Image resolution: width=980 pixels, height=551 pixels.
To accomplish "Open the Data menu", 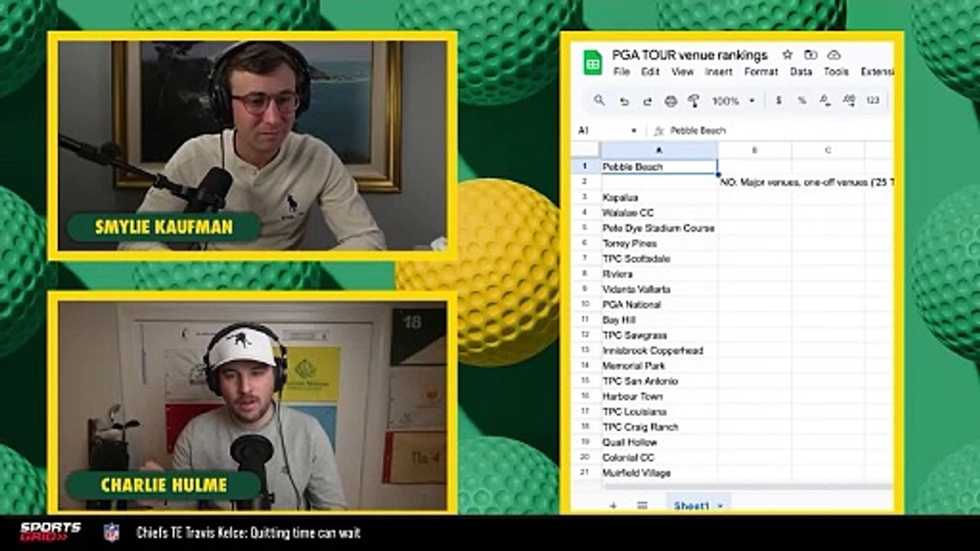I will [x=801, y=72].
